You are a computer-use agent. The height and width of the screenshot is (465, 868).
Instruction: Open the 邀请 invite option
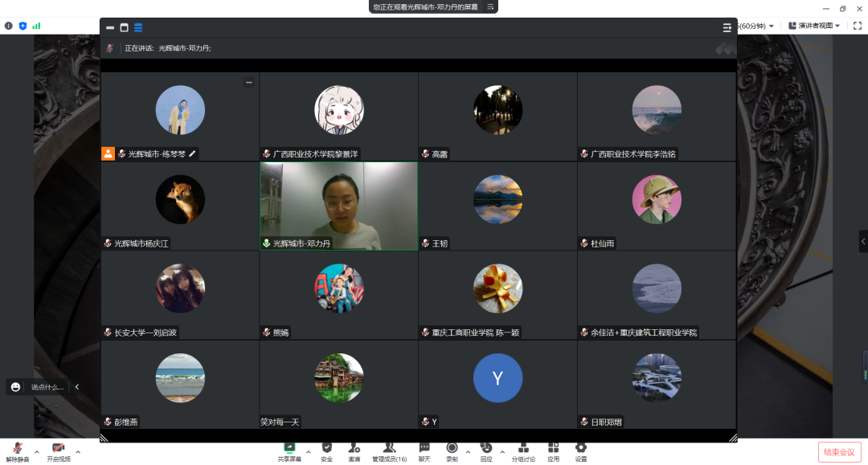pyautogui.click(x=354, y=451)
